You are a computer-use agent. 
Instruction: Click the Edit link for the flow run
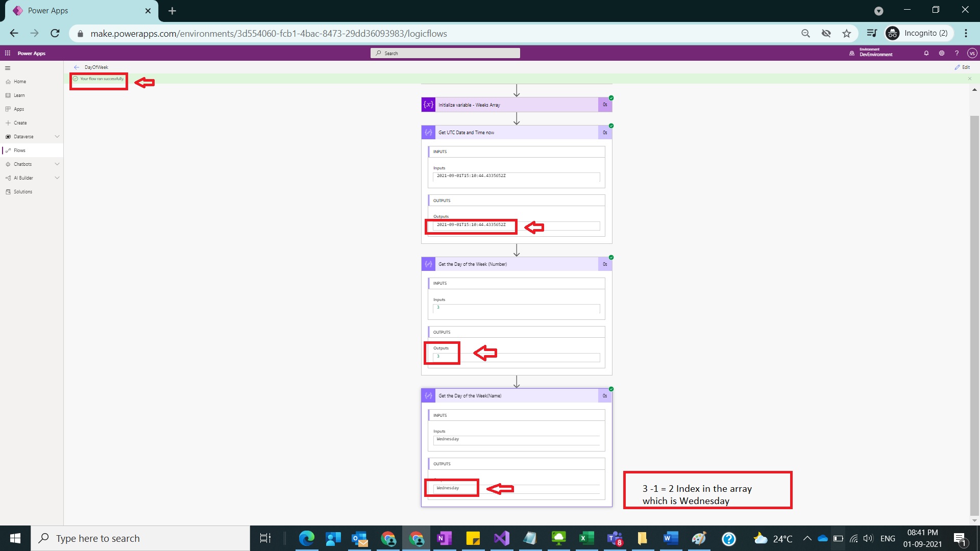[x=963, y=67]
